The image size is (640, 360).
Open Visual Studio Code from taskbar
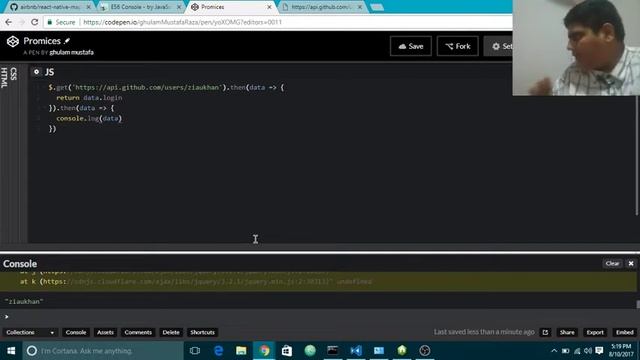(x=356, y=351)
